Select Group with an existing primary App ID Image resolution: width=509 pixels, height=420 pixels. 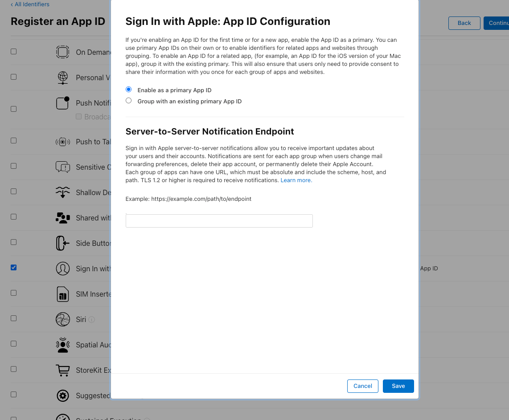pos(128,101)
